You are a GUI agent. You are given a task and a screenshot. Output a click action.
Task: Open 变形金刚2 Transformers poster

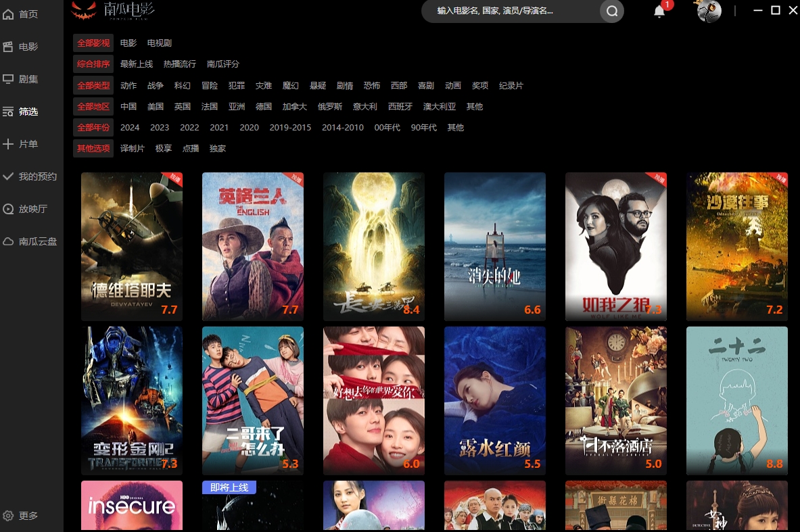coord(132,401)
